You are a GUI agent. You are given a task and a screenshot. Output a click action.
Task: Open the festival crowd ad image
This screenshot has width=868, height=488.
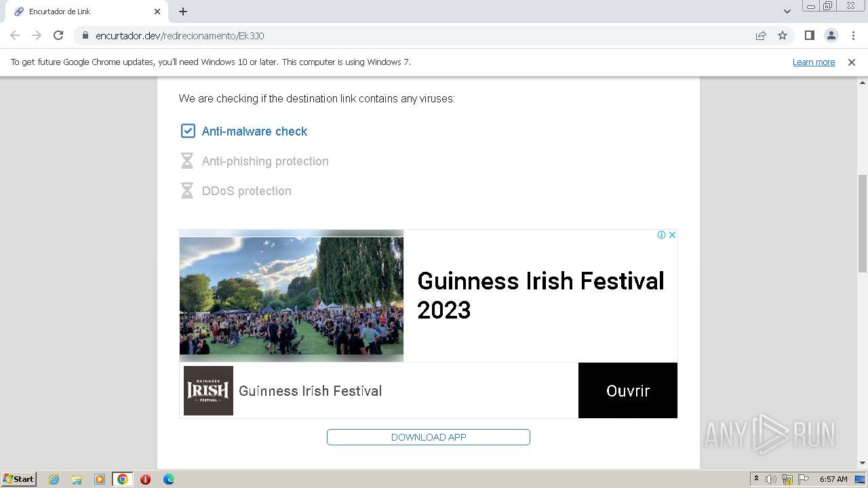point(292,296)
